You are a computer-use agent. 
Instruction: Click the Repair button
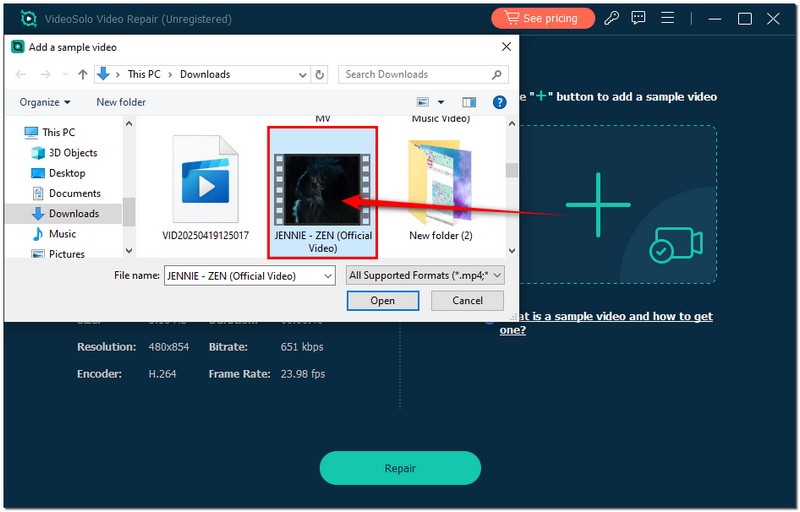click(400, 468)
